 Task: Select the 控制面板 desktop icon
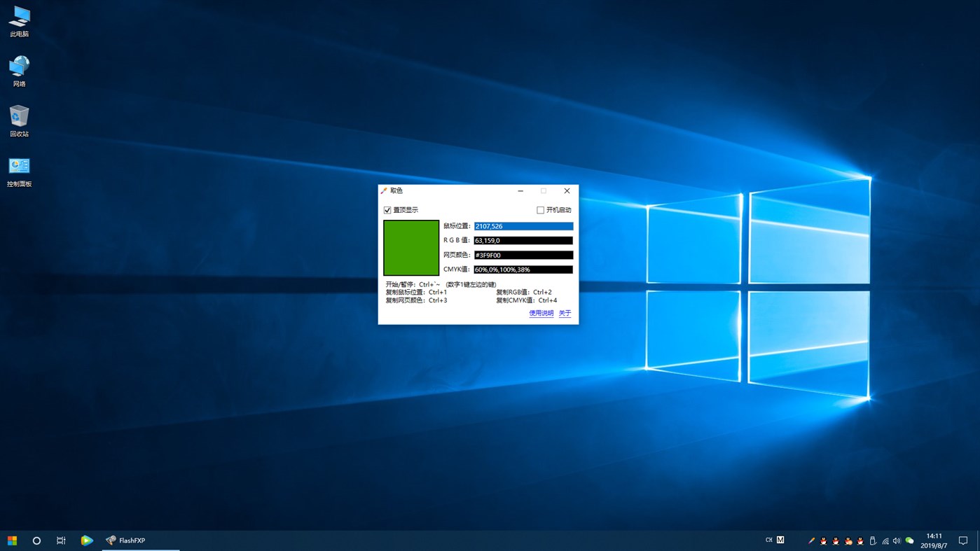19,171
